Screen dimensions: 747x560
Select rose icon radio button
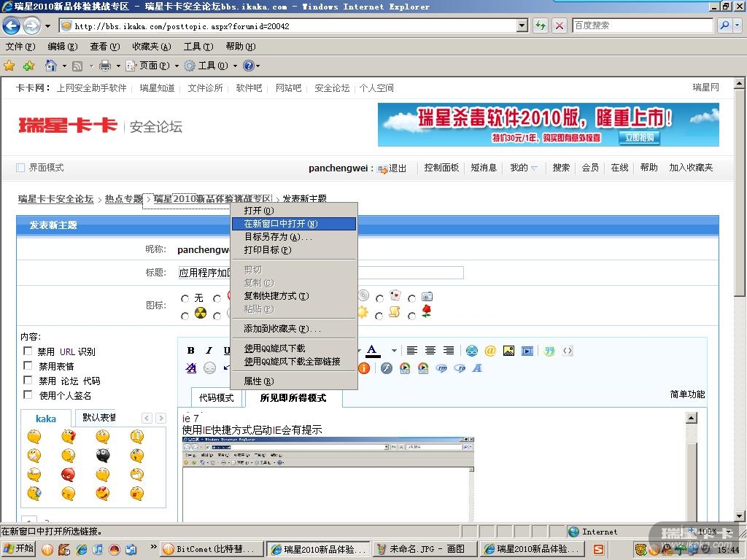(x=411, y=316)
